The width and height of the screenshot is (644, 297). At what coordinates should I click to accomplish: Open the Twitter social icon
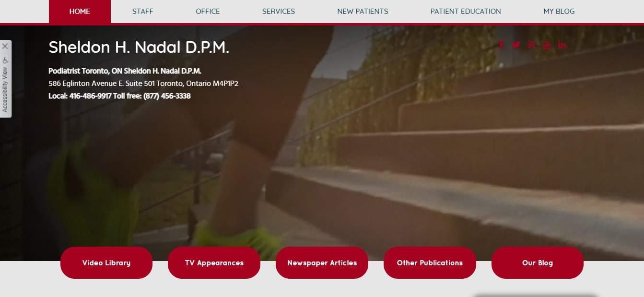(516, 45)
